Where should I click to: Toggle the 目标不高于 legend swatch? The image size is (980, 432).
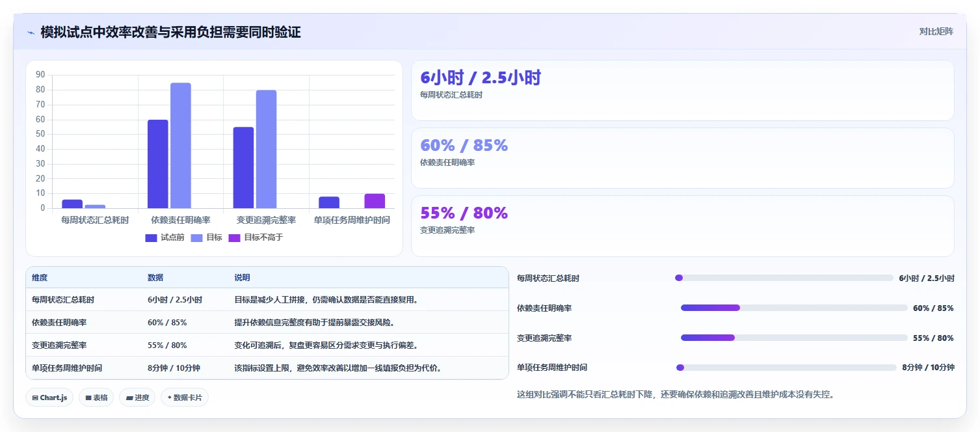pos(234,237)
